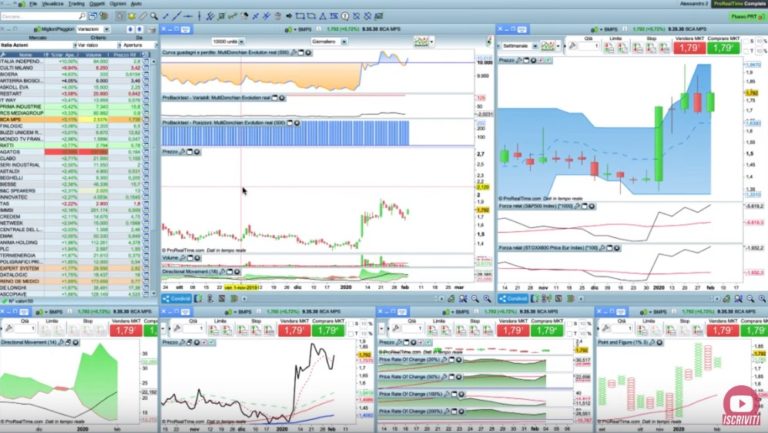Image resolution: width=768 pixels, height=433 pixels.
Task: Click Vendere MKT in the Directional Movement bottom panel
Action: (x=126, y=330)
